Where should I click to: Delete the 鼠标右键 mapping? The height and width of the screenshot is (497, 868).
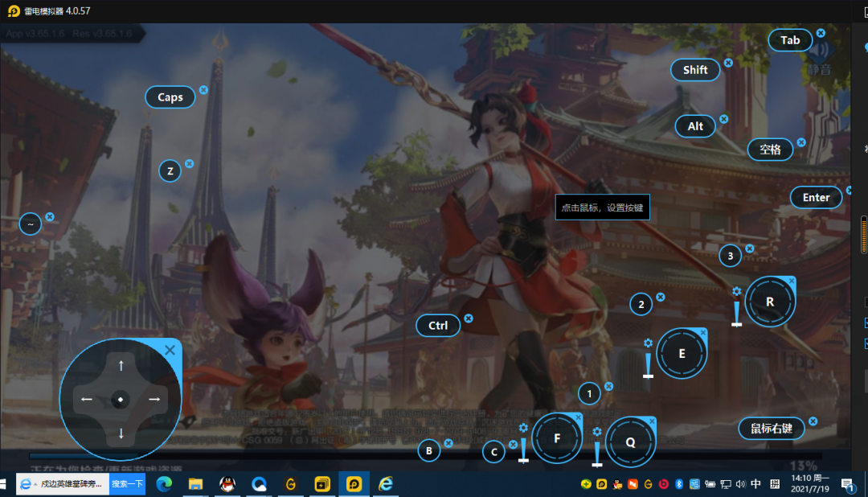813,421
